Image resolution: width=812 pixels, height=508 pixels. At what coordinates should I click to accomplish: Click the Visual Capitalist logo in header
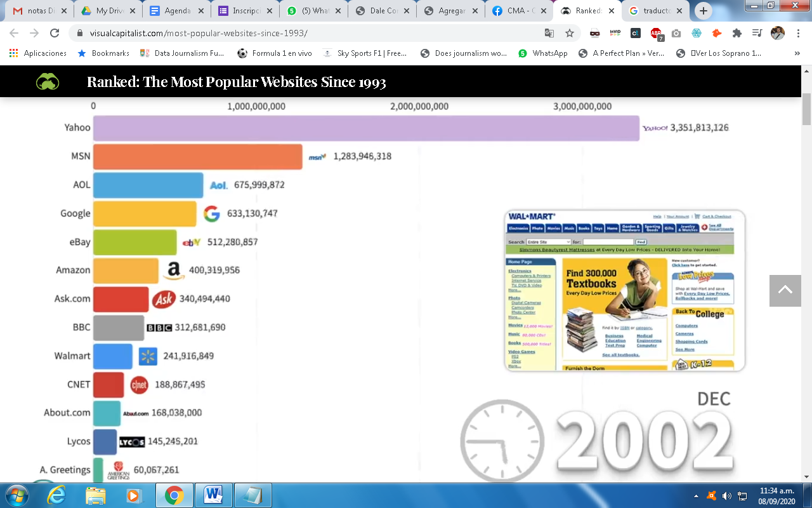[48, 81]
